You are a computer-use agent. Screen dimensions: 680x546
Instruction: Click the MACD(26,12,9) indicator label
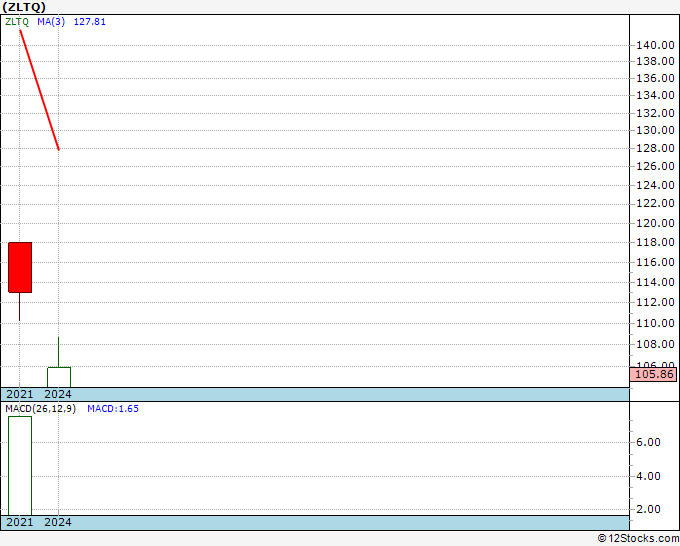point(40,409)
